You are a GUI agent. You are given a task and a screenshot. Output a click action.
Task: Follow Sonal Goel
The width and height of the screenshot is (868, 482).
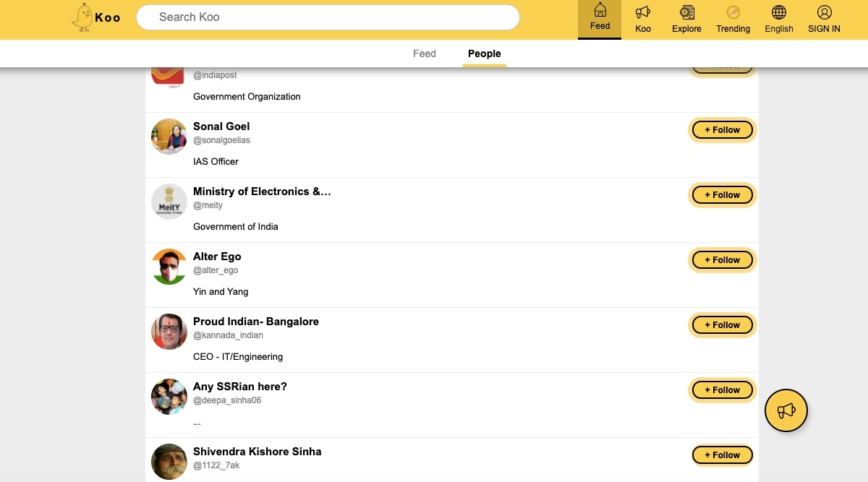pyautogui.click(x=722, y=129)
